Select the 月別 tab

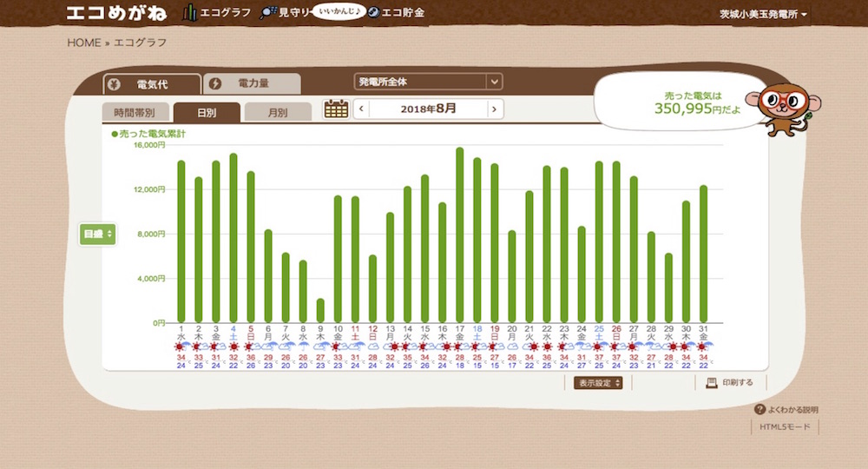(278, 112)
